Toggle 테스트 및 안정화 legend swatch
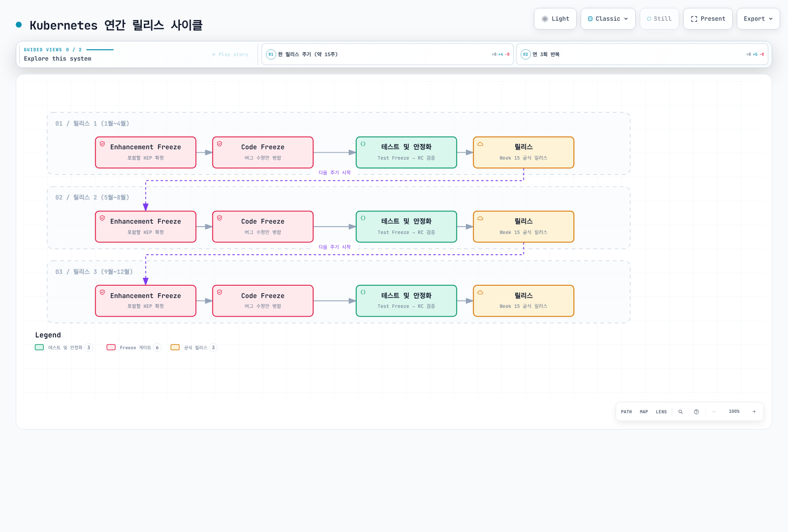This screenshot has width=788, height=532. [x=39, y=347]
